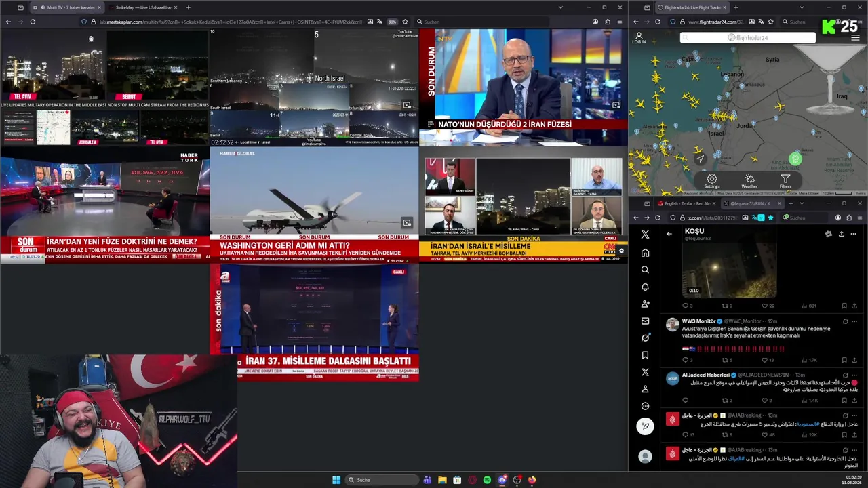Open the 90% zoom level indicator
The image size is (868, 488).
pos(392,22)
